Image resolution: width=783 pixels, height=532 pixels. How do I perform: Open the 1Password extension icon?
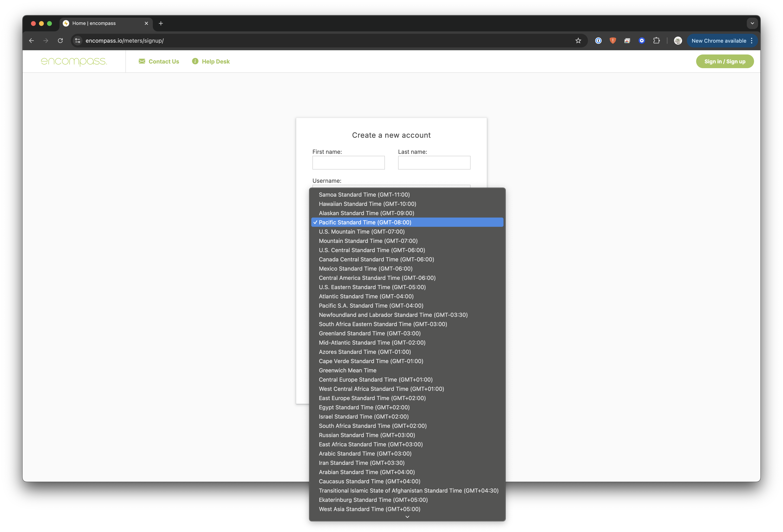click(598, 41)
